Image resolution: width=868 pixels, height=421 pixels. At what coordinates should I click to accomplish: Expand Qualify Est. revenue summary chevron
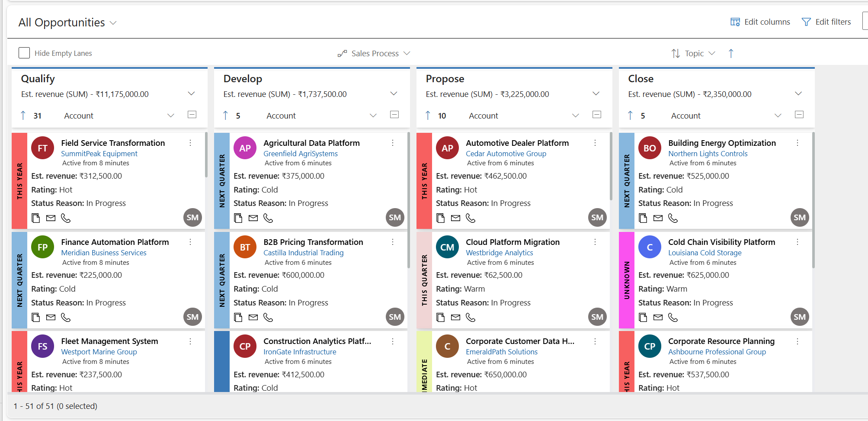click(x=191, y=94)
